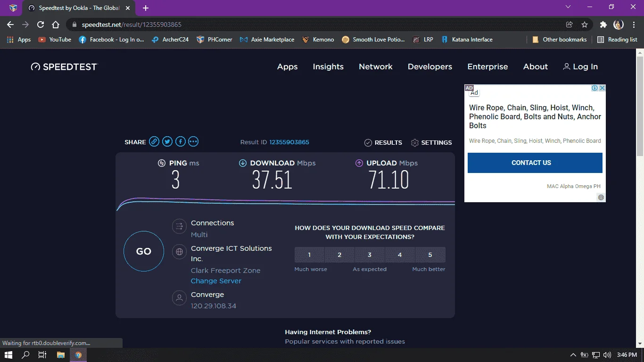Bookmark this page with the star icon
The height and width of the screenshot is (362, 644).
pos(585,25)
